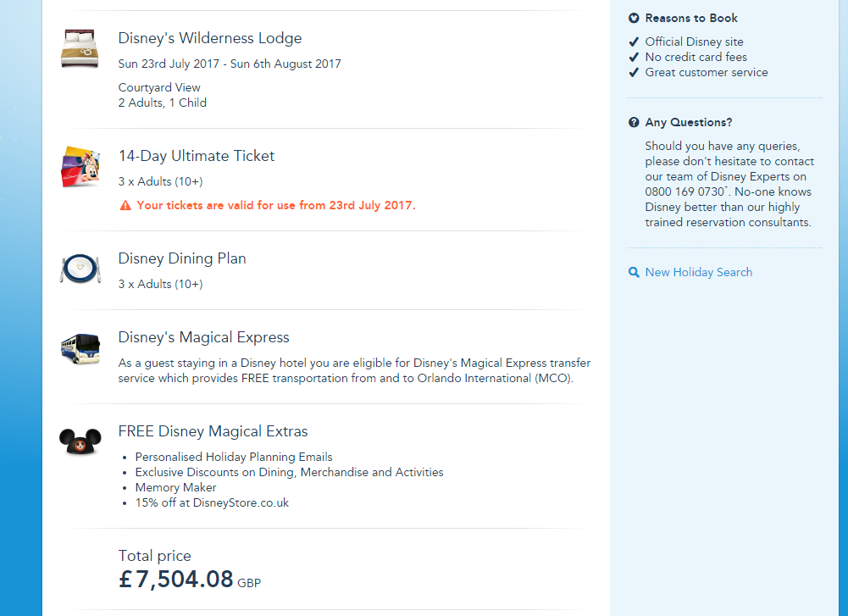This screenshot has height=616, width=848.
Task: Open the New Holiday Search link
Action: (x=698, y=272)
